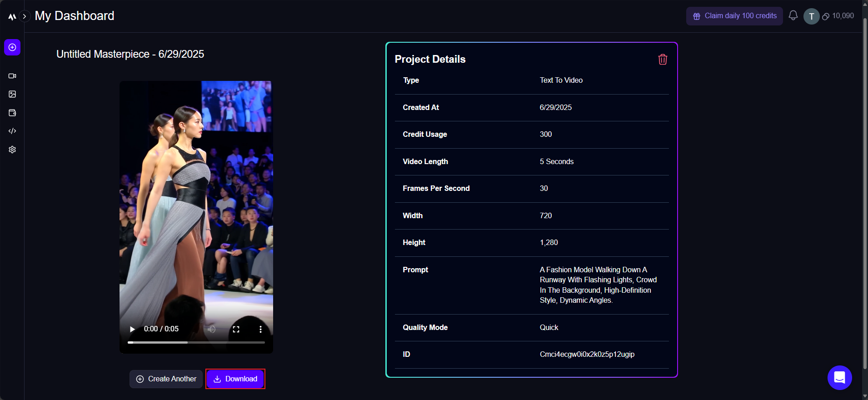Open settings gear in sidebar
The image size is (868, 400).
12,150
